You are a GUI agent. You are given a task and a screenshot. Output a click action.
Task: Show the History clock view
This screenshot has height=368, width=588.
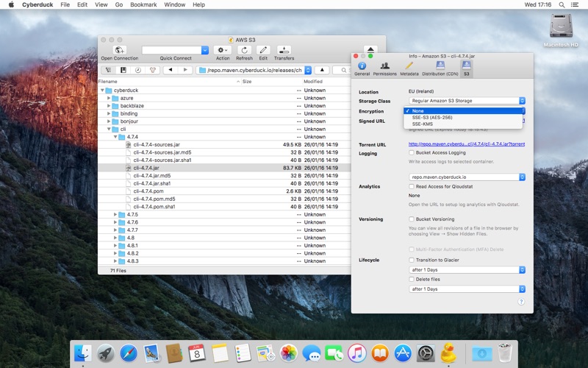(x=137, y=70)
